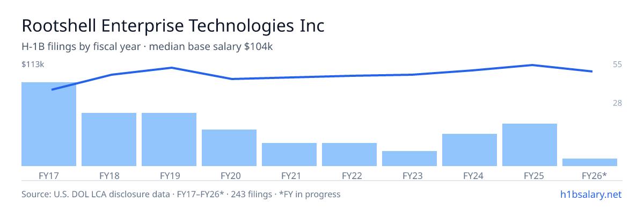The height and width of the screenshot is (215, 644).
Task: Click the FY22 filings bar
Action: click(349, 154)
